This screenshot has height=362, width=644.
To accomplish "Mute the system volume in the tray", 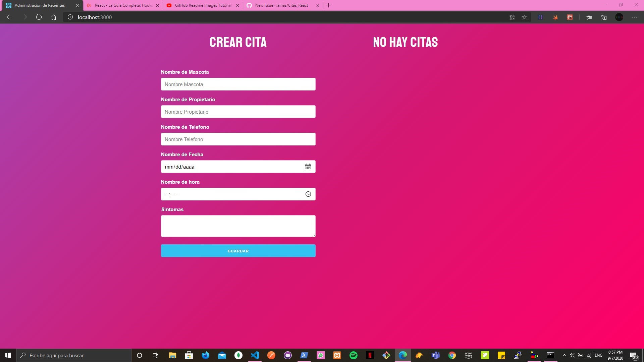I will tap(572, 356).
